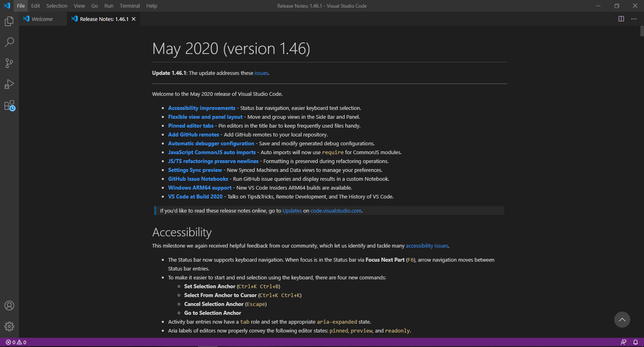This screenshot has height=347, width=644.
Task: Show errors and warnings in status bar
Action: point(16,342)
